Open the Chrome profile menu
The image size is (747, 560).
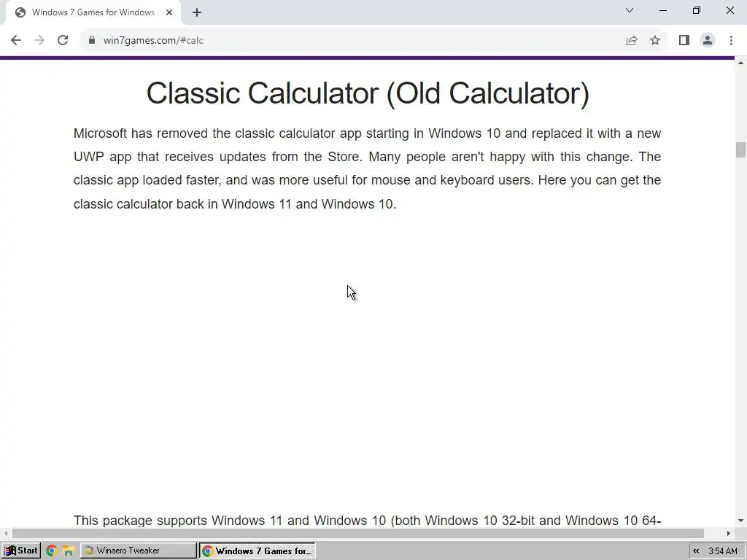coord(708,41)
